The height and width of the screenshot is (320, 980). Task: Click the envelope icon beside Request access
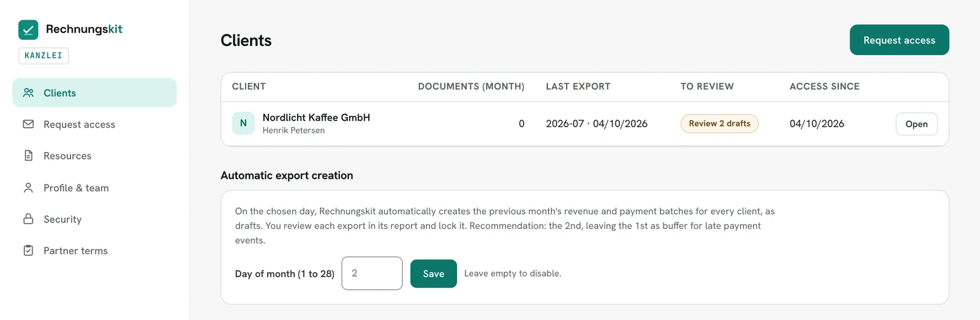click(28, 124)
